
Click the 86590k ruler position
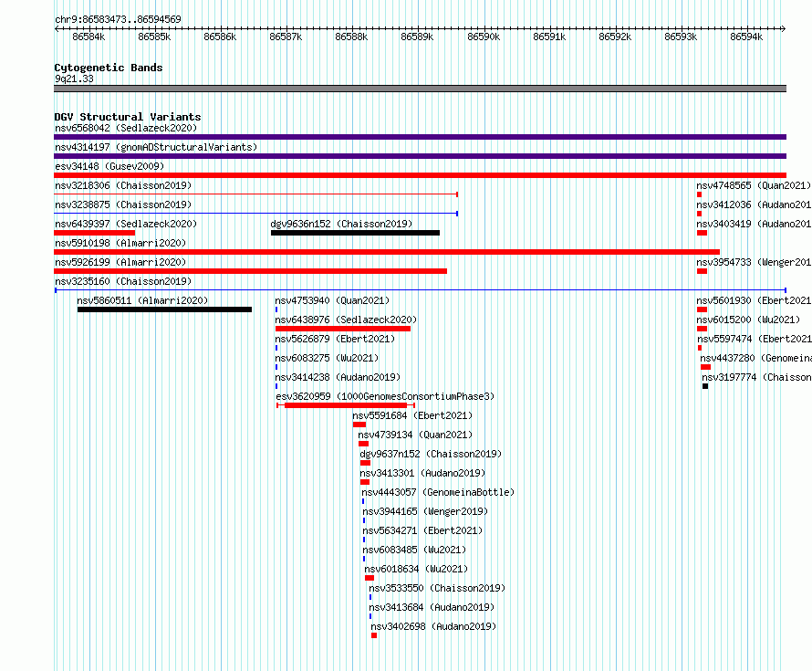coord(484,37)
